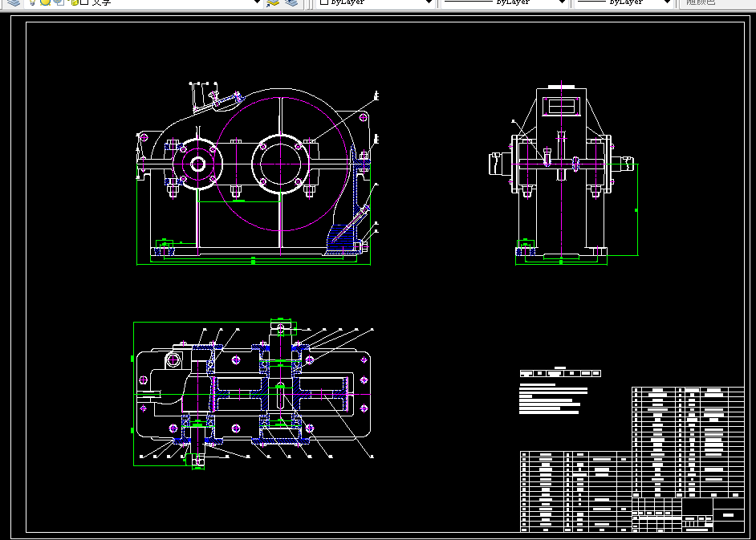Image resolution: width=756 pixels, height=540 pixels.
Task: Open the ByLayer color control dropdown
Action: [x=428, y=2]
